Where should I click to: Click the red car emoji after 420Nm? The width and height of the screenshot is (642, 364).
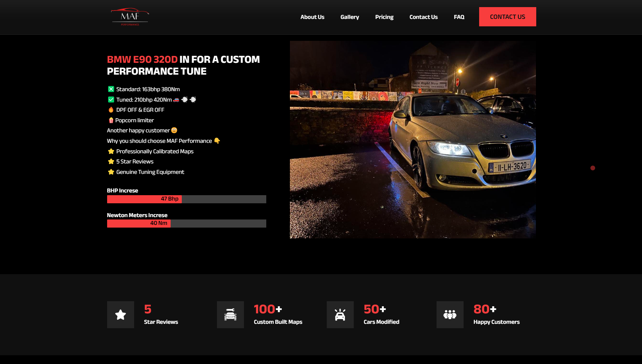pos(176,100)
